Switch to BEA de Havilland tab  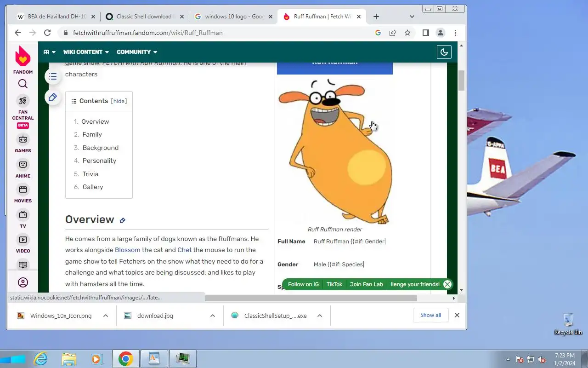(x=55, y=17)
